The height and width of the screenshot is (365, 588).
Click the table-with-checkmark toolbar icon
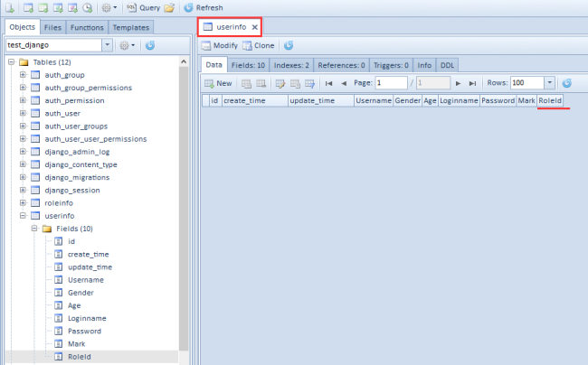click(58, 7)
